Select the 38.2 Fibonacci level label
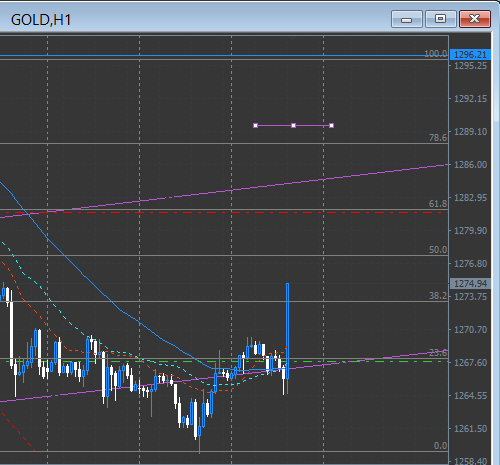This screenshot has width=500, height=465. point(438,296)
